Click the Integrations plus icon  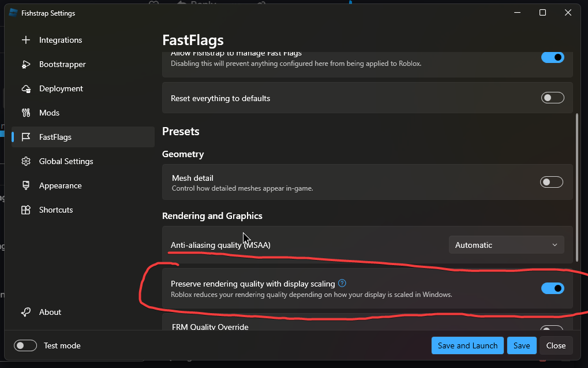pos(26,40)
